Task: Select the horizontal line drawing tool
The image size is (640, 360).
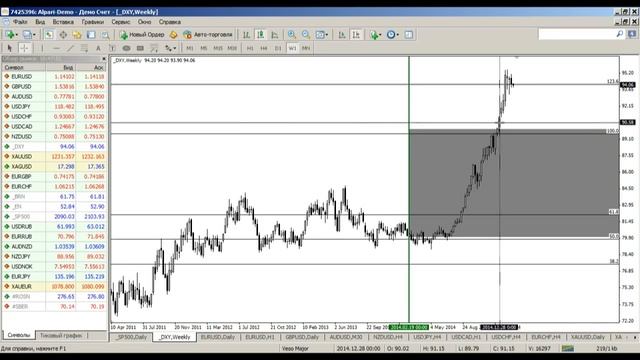Action: tap(56, 48)
